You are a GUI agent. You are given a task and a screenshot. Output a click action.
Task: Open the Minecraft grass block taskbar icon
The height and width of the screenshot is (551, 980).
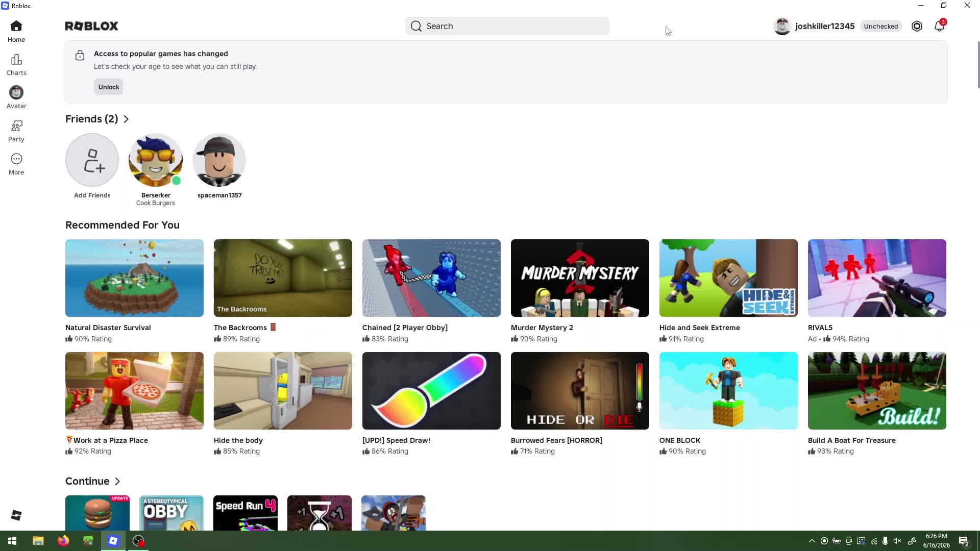point(88,541)
